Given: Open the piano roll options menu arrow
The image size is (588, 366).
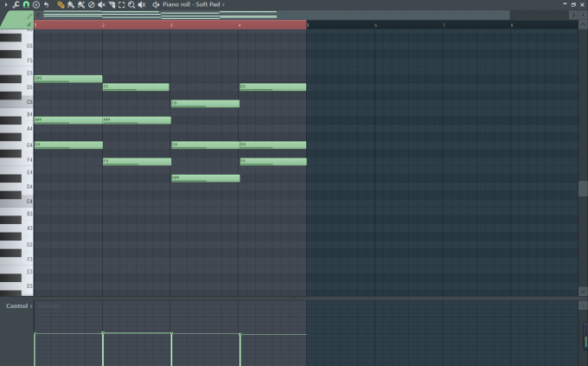Looking at the screenshot, I should click(6, 4).
